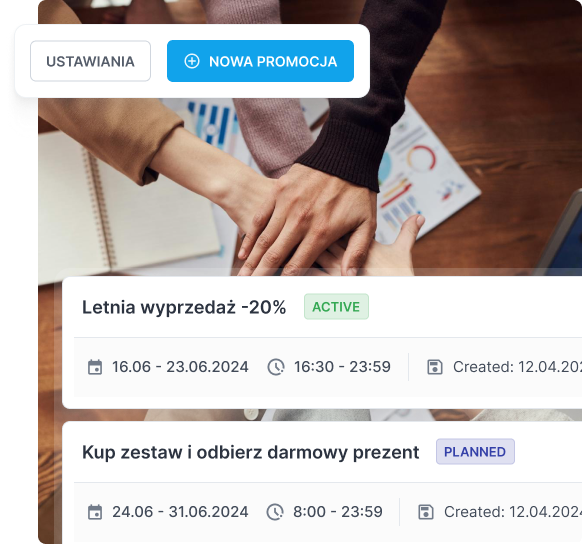Select the ACTIVE status badge

coord(336,307)
